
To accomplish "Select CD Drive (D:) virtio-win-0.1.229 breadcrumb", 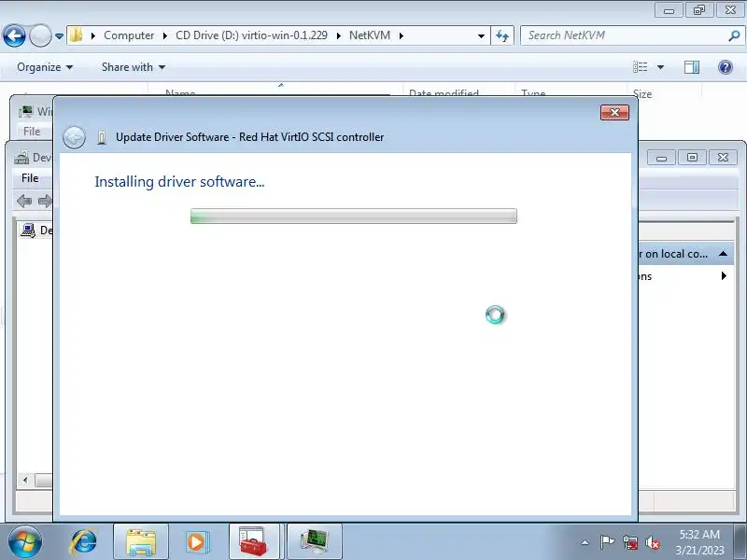I will point(251,35).
